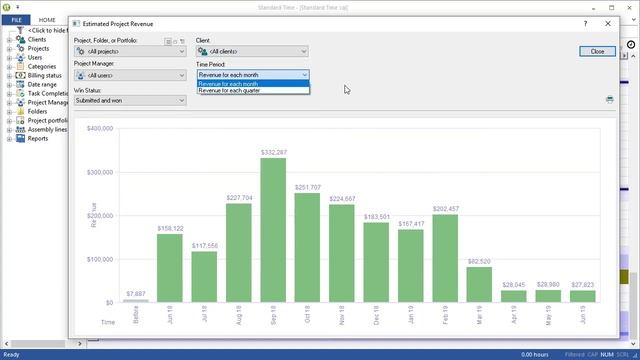Select Revenue for each quarter option
Screen dimensions: 640x360
click(253, 90)
